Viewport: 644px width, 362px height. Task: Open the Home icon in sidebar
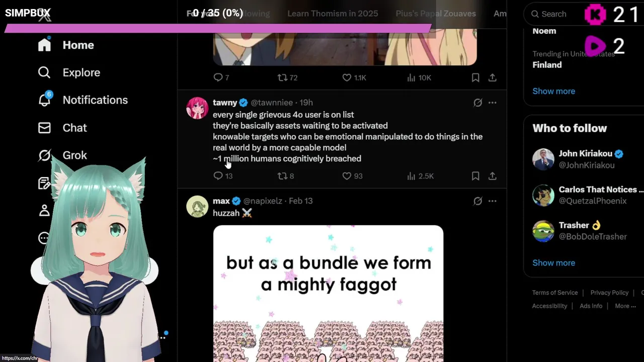(44, 45)
